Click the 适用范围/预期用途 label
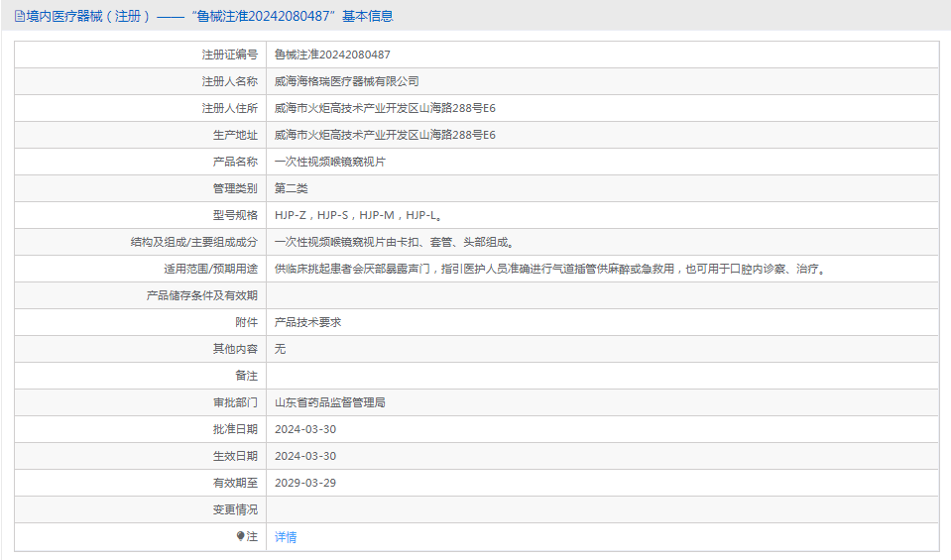951x560 pixels. click(210, 269)
